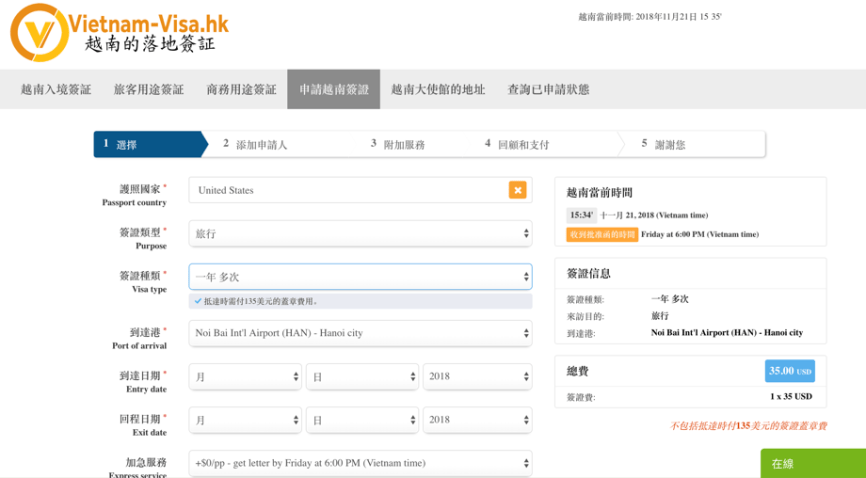Open the express service dropdown

[x=360, y=463]
